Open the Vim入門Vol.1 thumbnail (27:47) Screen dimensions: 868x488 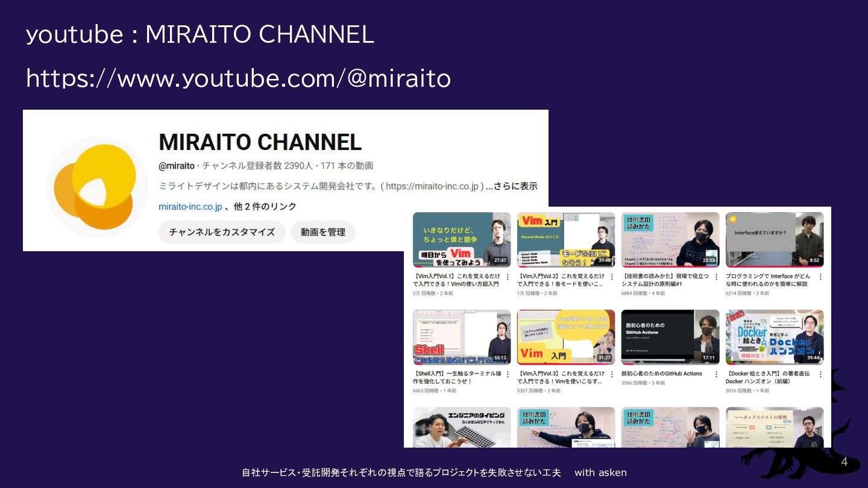pyautogui.click(x=462, y=240)
